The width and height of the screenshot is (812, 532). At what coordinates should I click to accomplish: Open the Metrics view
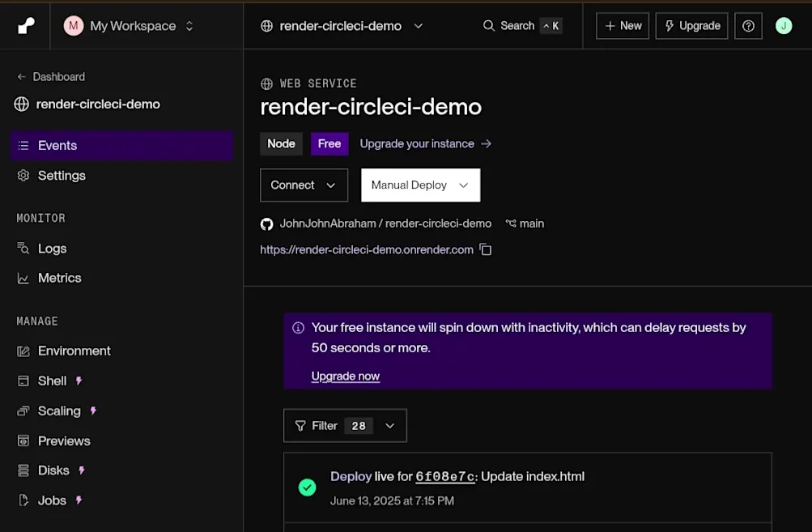tap(58, 278)
